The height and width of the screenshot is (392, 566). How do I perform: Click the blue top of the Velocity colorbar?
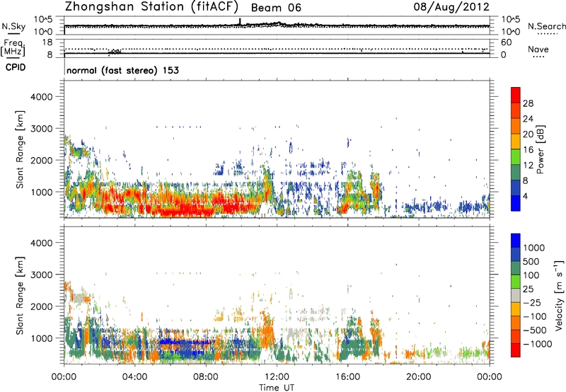click(516, 241)
